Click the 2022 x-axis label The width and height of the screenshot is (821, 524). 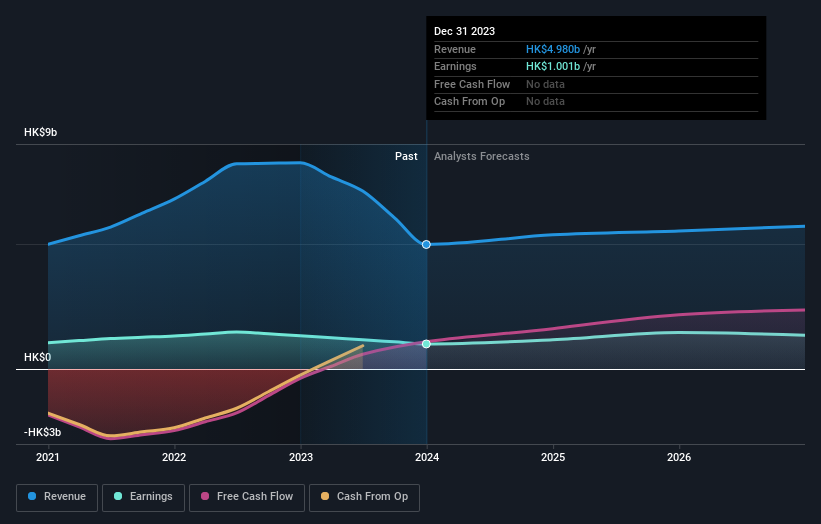point(174,458)
